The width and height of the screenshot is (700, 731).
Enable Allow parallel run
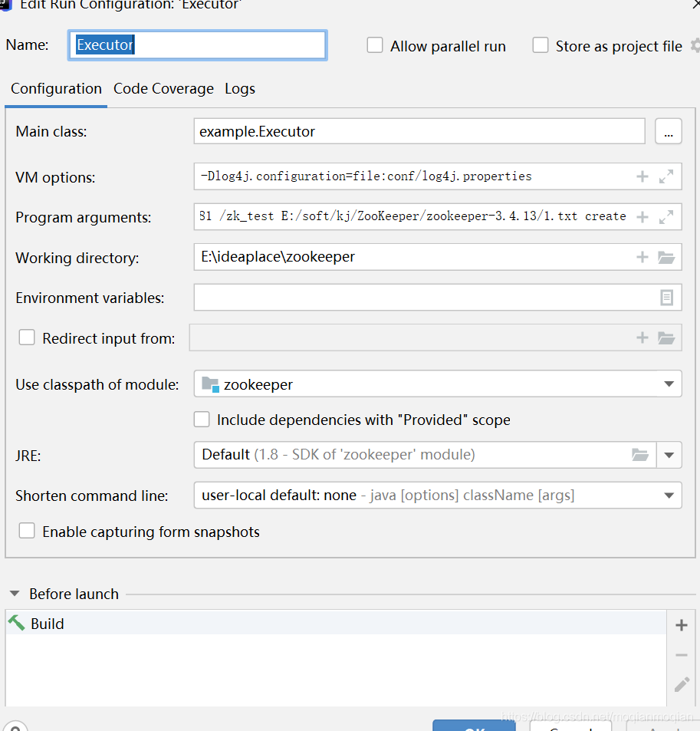375,46
